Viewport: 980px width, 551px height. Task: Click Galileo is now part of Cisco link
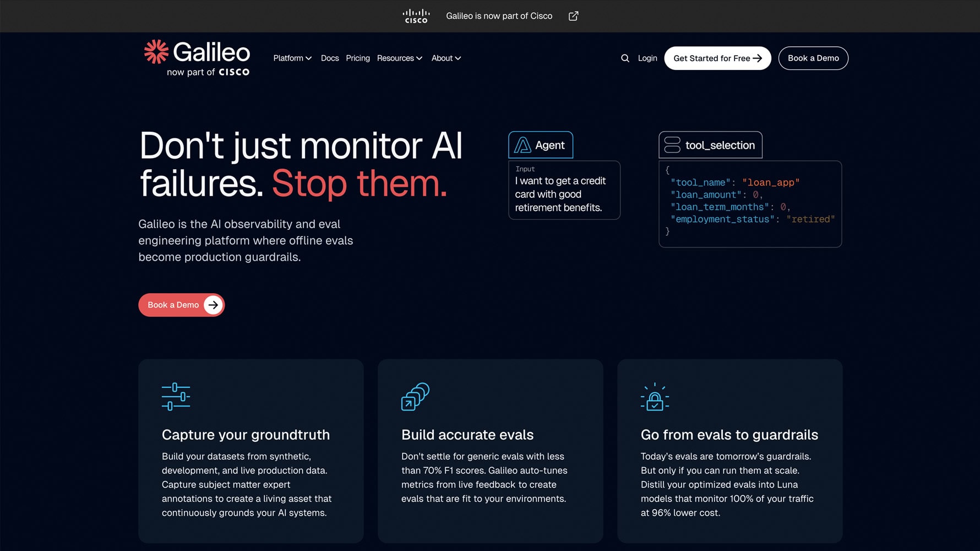pyautogui.click(x=499, y=16)
